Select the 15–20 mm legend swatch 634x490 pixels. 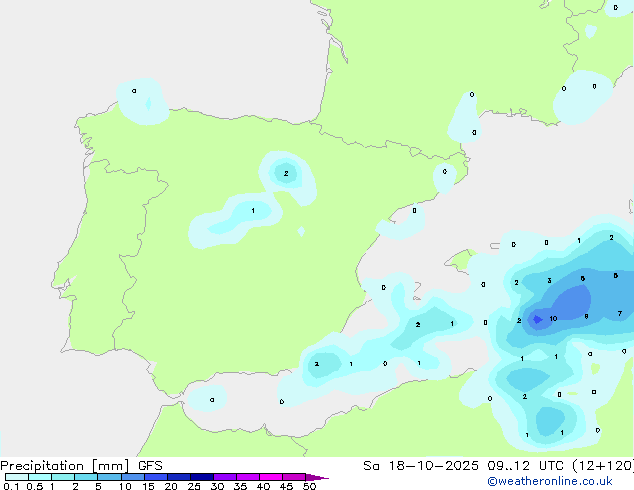coord(156,477)
